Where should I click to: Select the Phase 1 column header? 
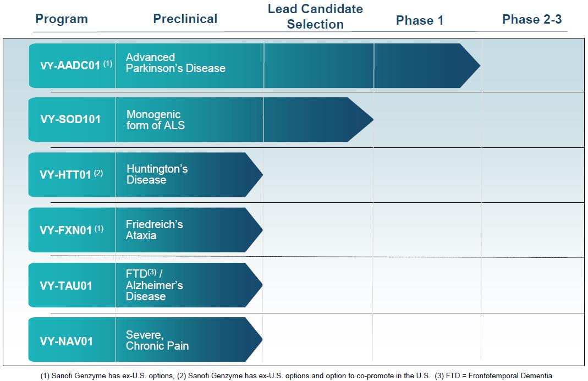pos(420,20)
